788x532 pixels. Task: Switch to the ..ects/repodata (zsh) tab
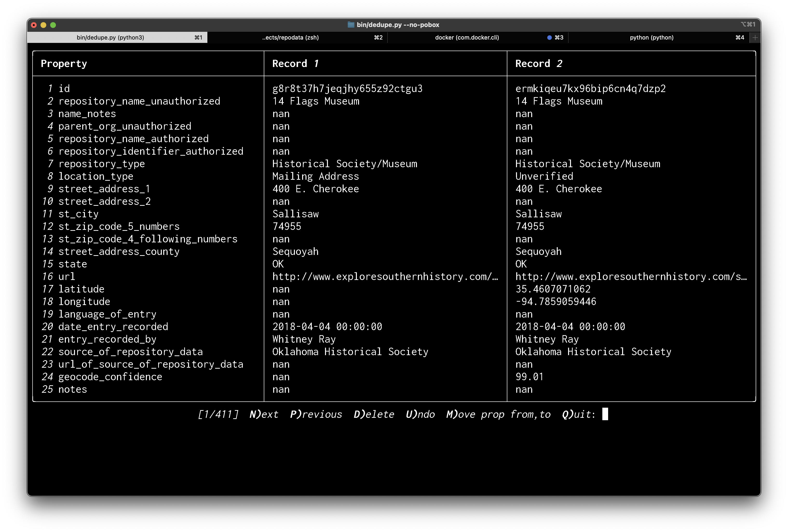297,38
